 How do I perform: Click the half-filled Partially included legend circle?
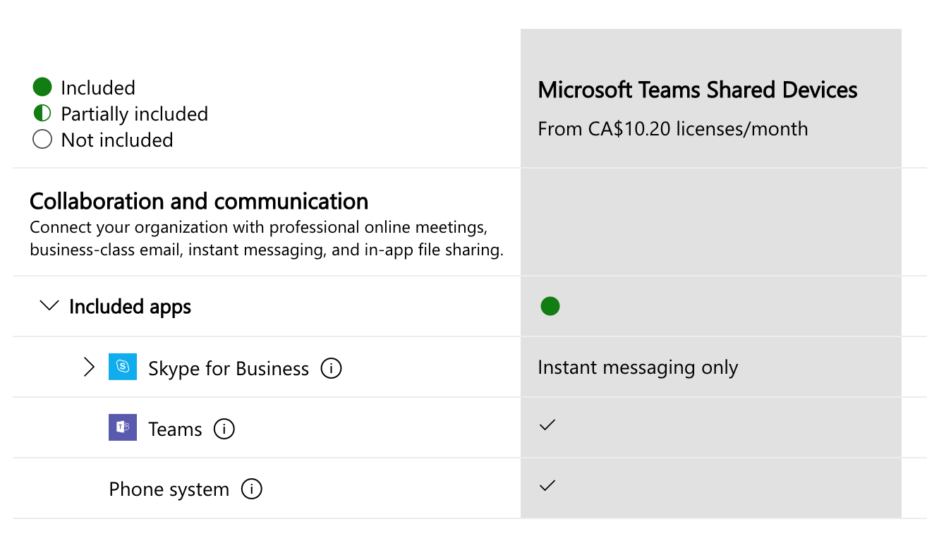(42, 114)
